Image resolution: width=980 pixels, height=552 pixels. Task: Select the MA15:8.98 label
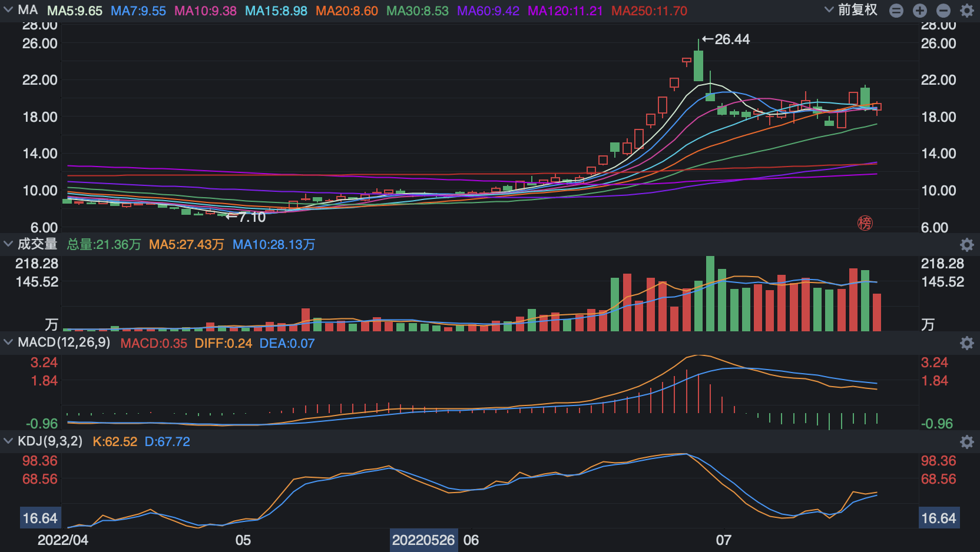[276, 11]
